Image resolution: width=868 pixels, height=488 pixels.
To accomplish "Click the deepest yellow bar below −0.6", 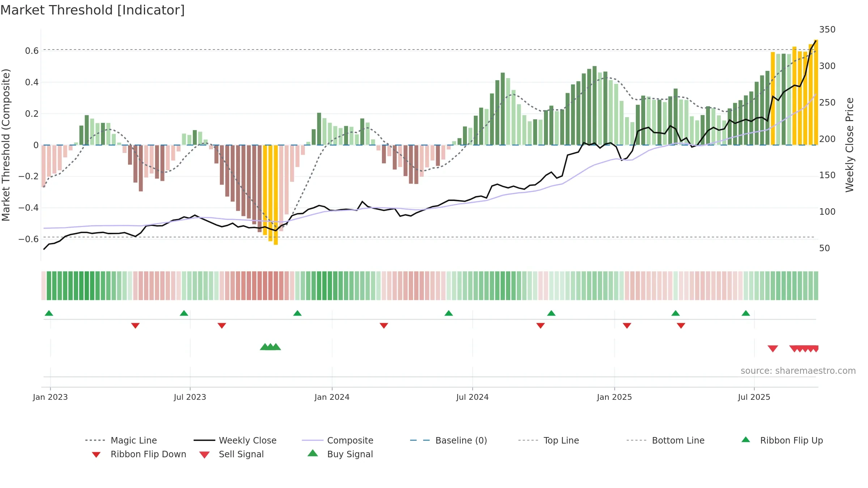I will point(276,195).
